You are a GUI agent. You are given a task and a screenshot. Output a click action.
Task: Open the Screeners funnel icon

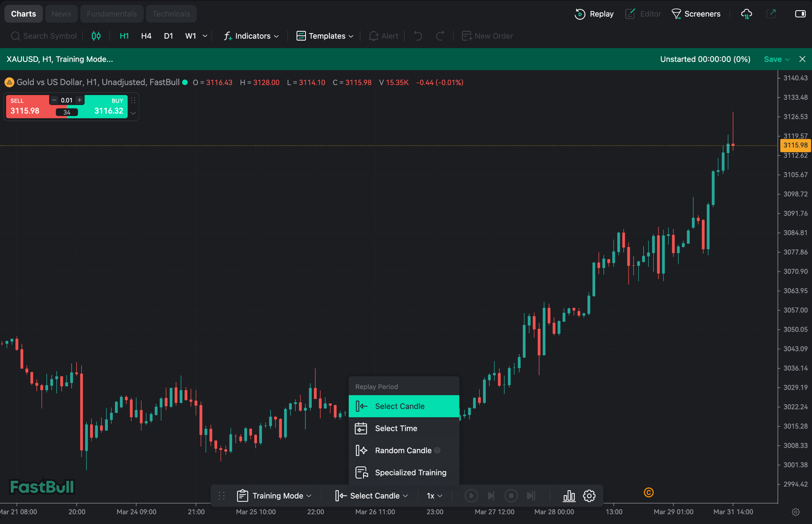(676, 14)
